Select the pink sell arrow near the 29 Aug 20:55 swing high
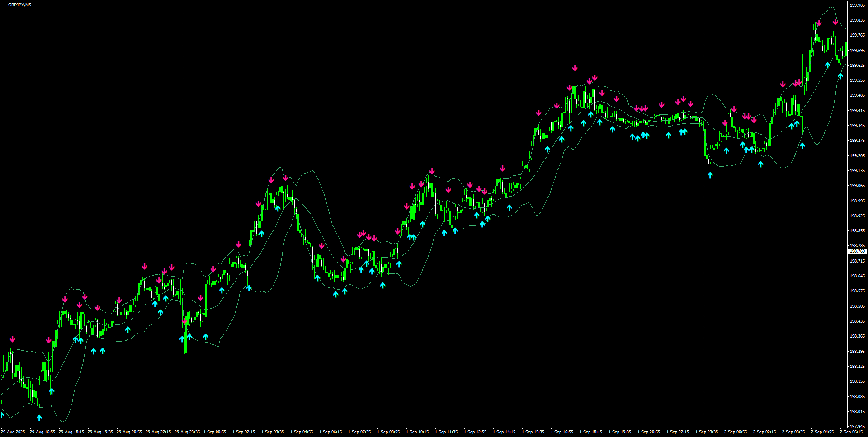 (144, 267)
